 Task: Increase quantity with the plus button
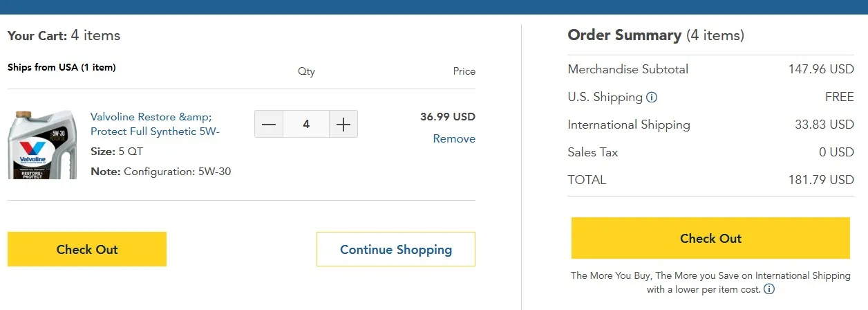(343, 125)
